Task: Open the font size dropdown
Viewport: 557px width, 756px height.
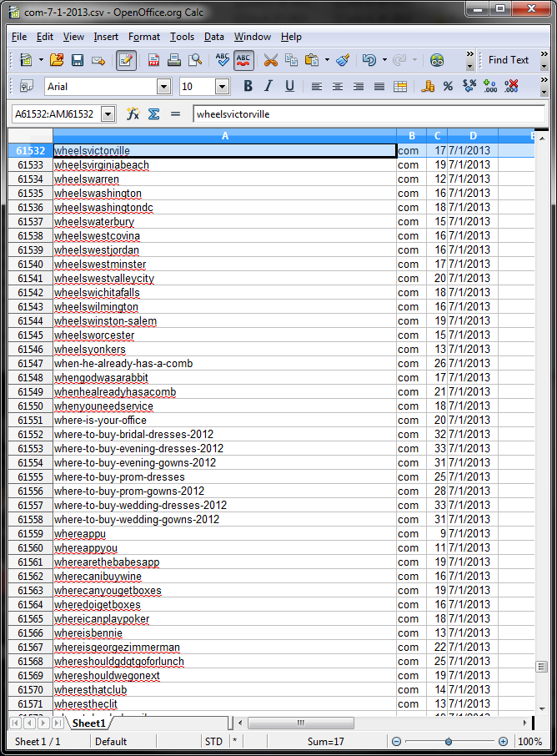Action: pyautogui.click(x=222, y=87)
